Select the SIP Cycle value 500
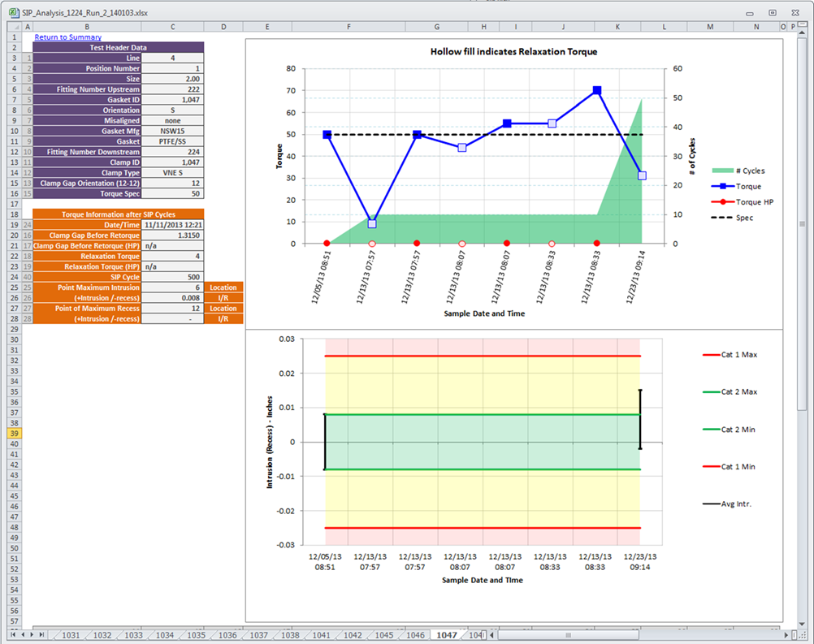The image size is (814, 644). coord(172,277)
